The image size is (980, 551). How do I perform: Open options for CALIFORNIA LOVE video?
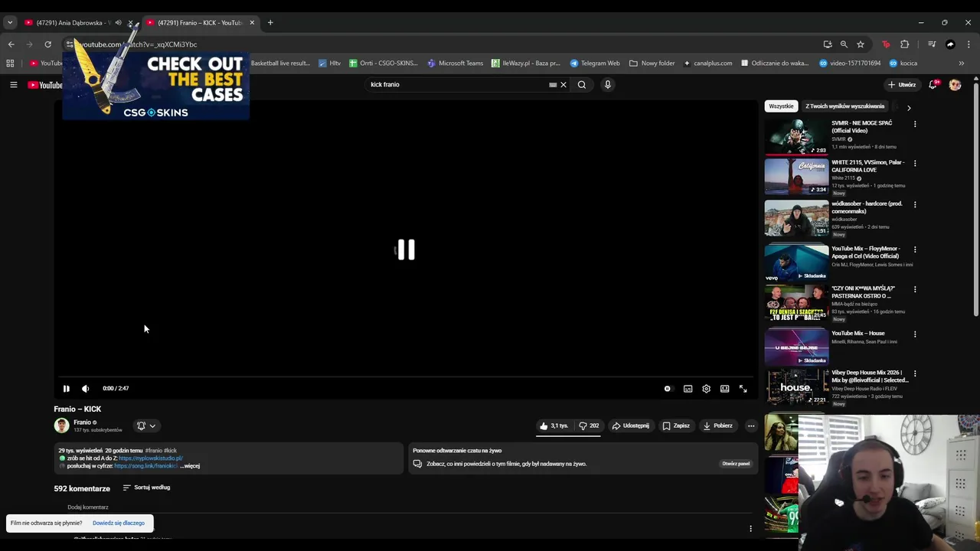[x=914, y=163]
